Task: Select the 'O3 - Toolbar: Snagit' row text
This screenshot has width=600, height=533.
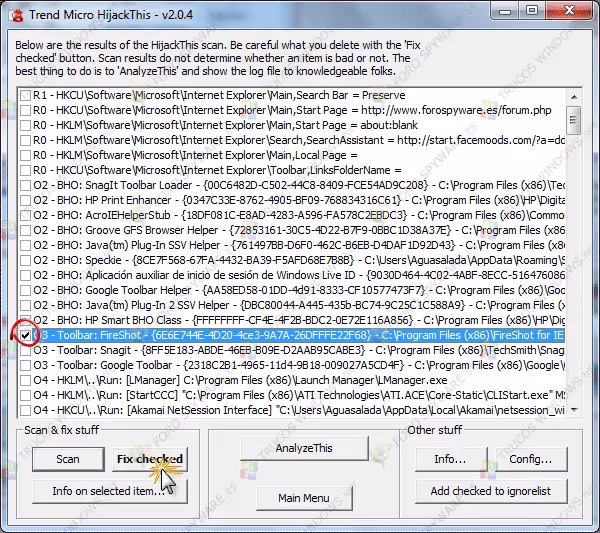Action: 299,350
